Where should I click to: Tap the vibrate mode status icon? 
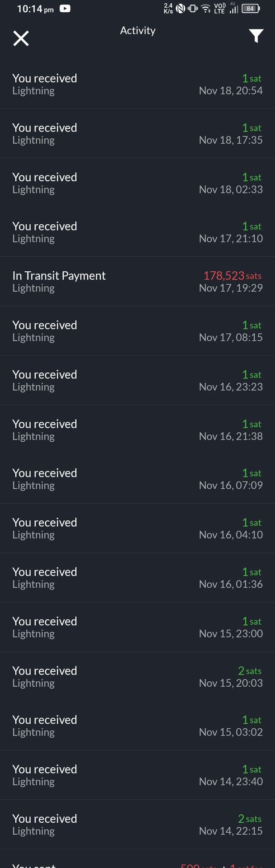193,8
